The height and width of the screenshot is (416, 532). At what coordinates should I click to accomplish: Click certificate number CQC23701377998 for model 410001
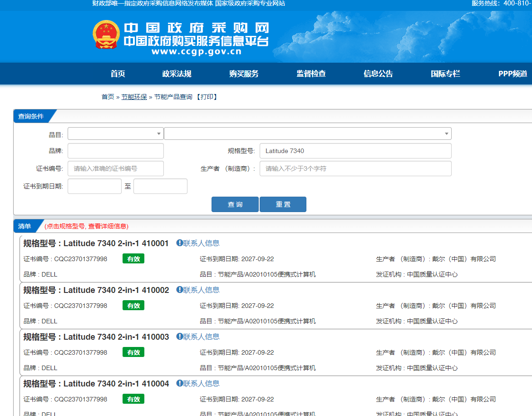tap(81, 259)
